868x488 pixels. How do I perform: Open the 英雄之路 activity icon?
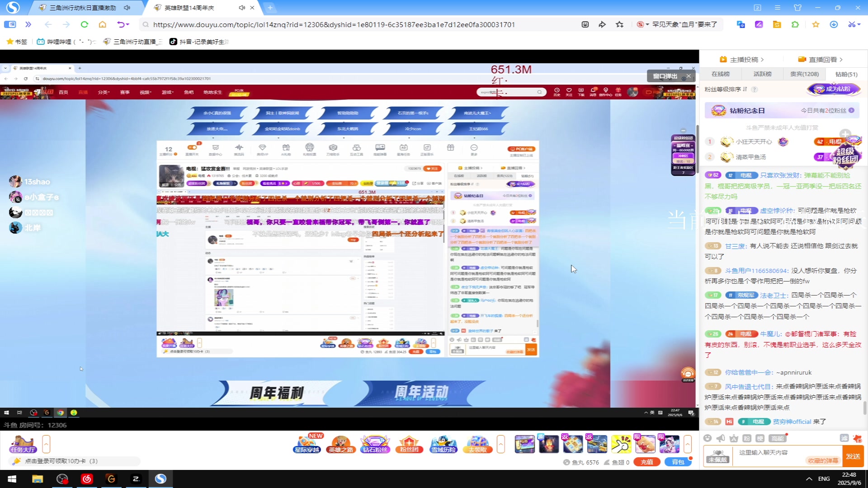point(341,444)
